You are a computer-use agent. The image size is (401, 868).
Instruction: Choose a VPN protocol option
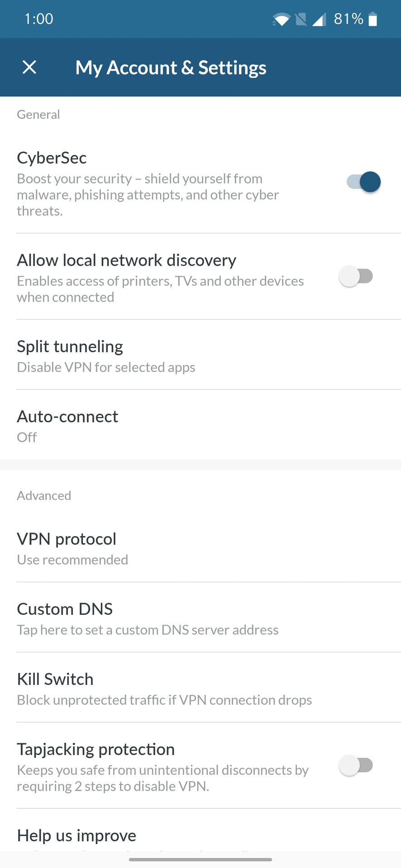(200, 548)
